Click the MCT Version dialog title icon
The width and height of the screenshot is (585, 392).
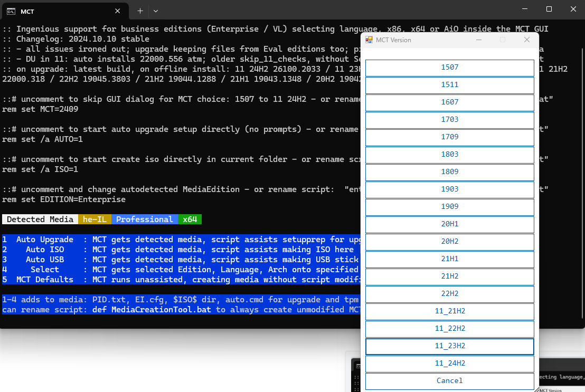(x=370, y=40)
